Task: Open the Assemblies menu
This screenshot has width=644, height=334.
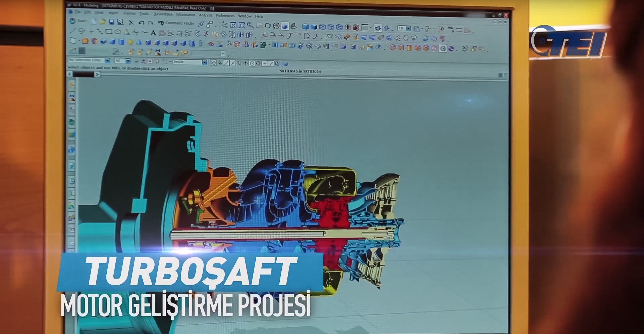Action: pos(163,14)
